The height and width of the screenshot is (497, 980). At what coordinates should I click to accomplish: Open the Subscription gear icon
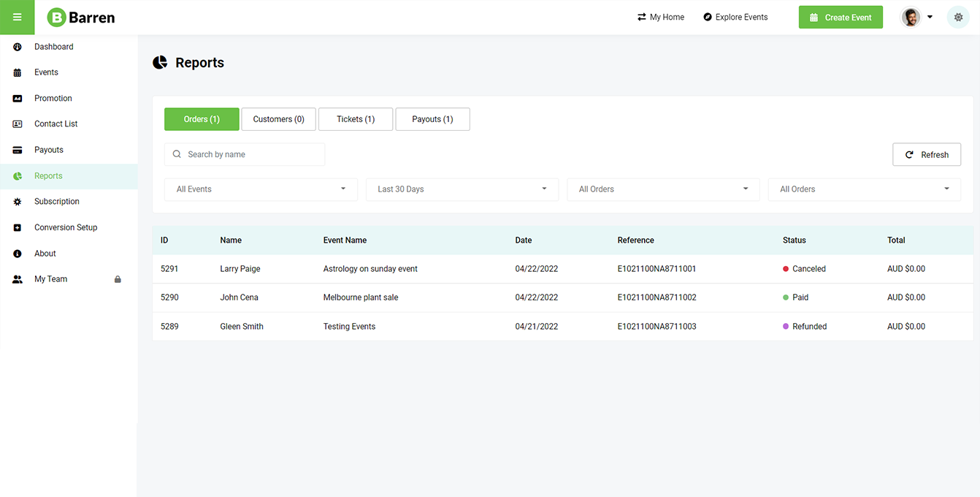18,202
